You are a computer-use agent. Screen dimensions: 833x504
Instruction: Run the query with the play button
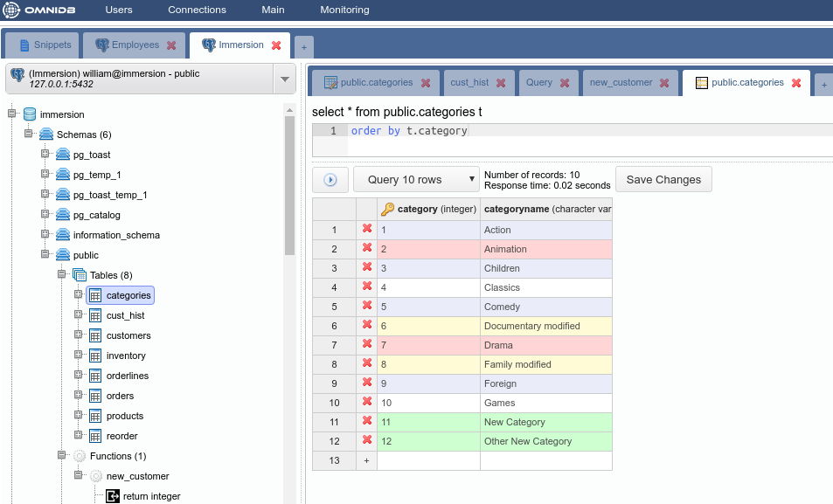point(330,180)
